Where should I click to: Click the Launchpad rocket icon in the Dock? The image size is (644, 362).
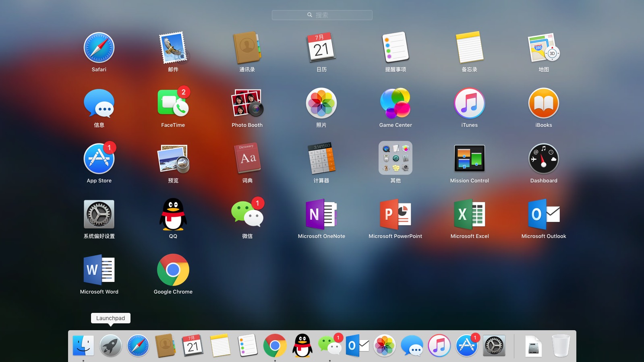[111, 345]
